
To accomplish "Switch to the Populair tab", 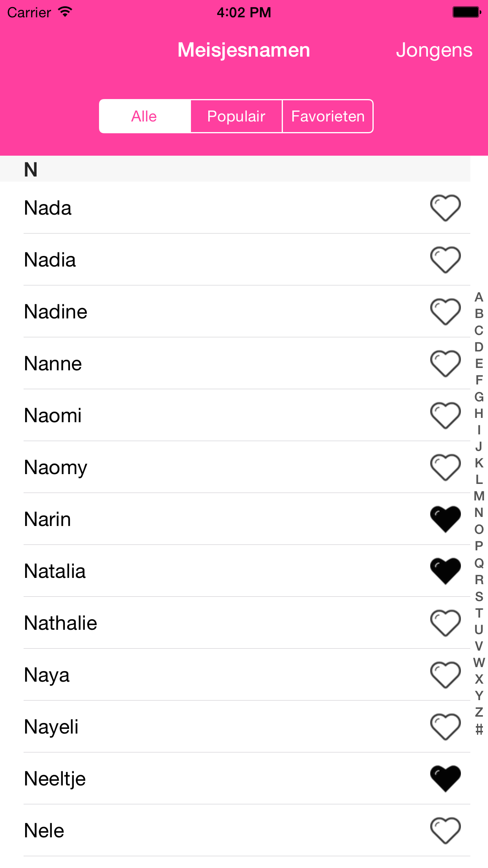I will 236,116.
